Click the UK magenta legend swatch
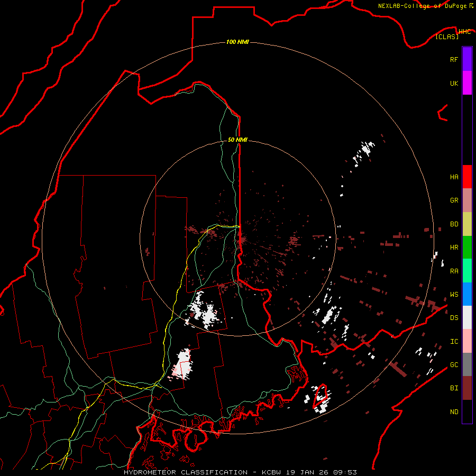The width and height of the screenshot is (476, 476). click(x=467, y=83)
